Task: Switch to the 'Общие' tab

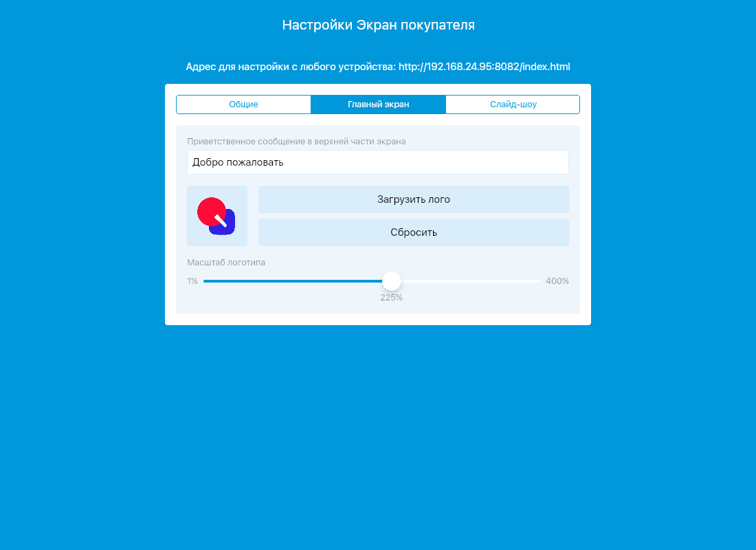Action: coord(243,104)
